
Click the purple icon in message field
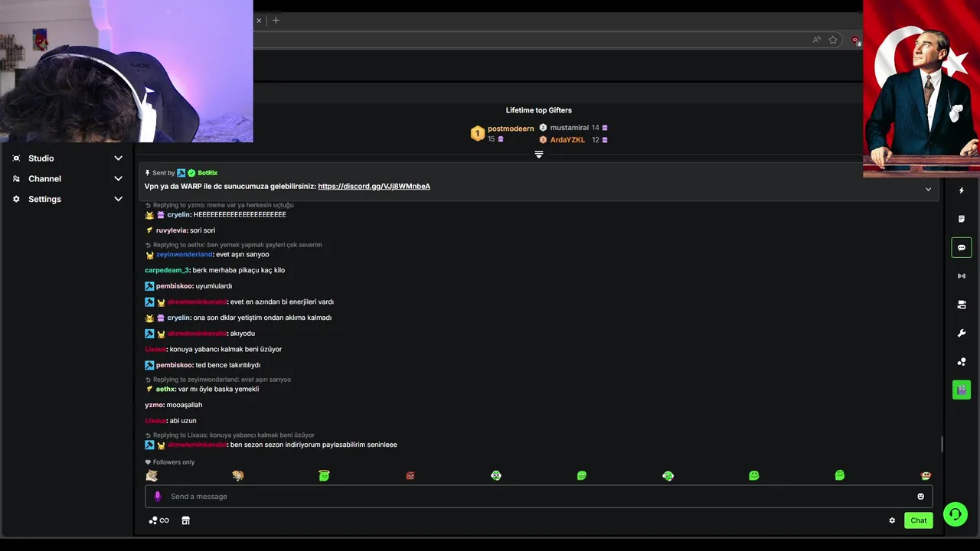tap(158, 496)
